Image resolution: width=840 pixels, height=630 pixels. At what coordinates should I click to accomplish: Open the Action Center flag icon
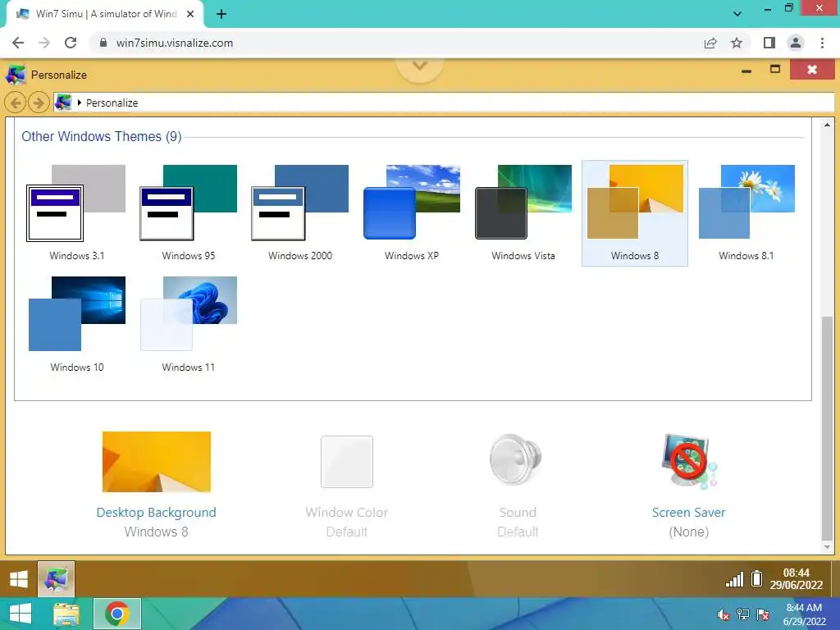pyautogui.click(x=763, y=614)
